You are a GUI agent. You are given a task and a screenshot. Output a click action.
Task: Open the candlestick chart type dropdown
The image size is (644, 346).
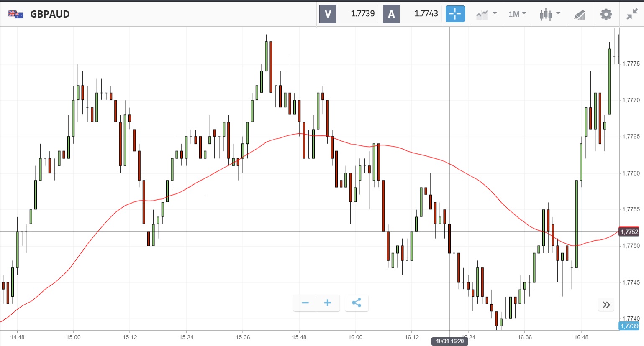coord(549,14)
